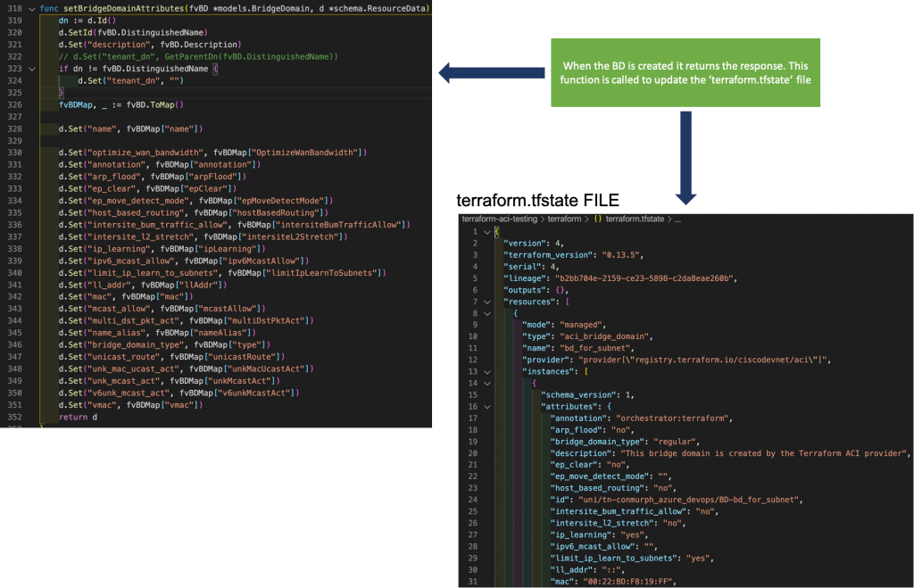The width and height of the screenshot is (914, 588).
Task: Collapse the if block at line 323
Action: tap(31, 68)
